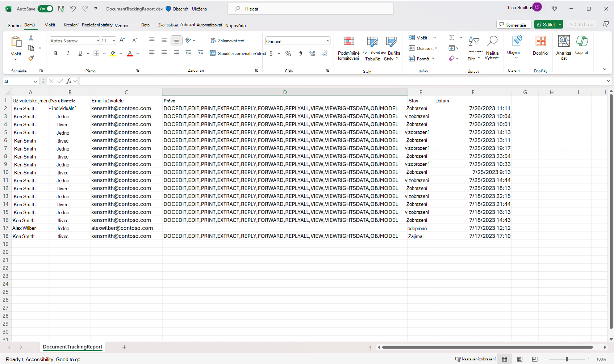The width and height of the screenshot is (614, 364).
Task: Collapse the ribbon with the chevron
Action: 605,69
